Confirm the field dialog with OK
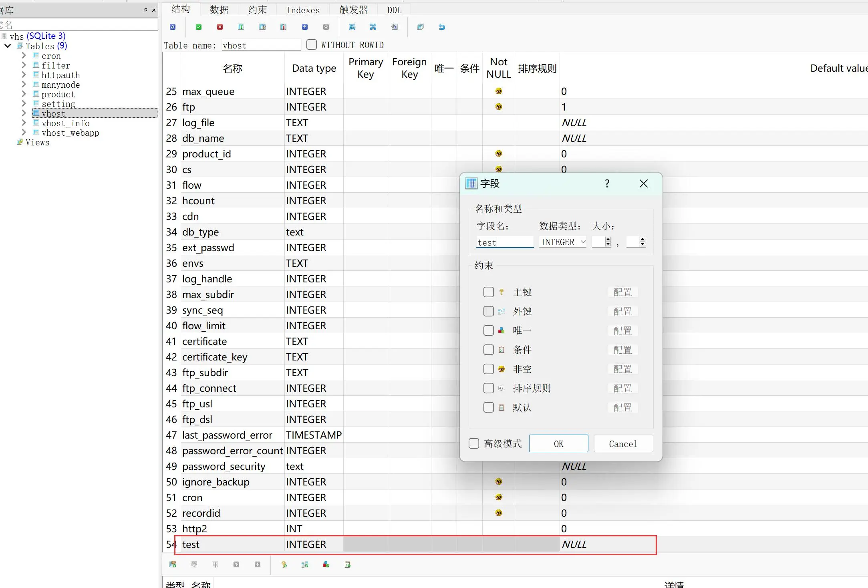Screen dimensions: 868x588 [x=558, y=443]
